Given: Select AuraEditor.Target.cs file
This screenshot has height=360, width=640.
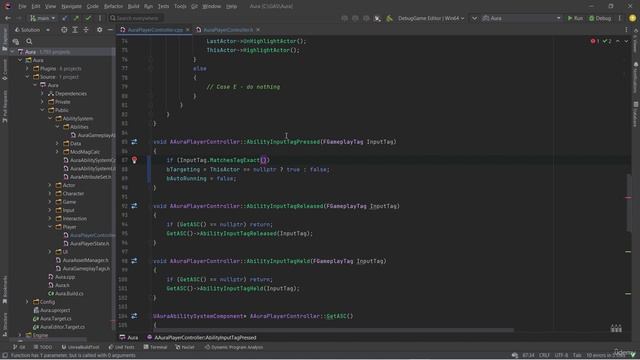Looking at the screenshot, I should click(x=62, y=327).
